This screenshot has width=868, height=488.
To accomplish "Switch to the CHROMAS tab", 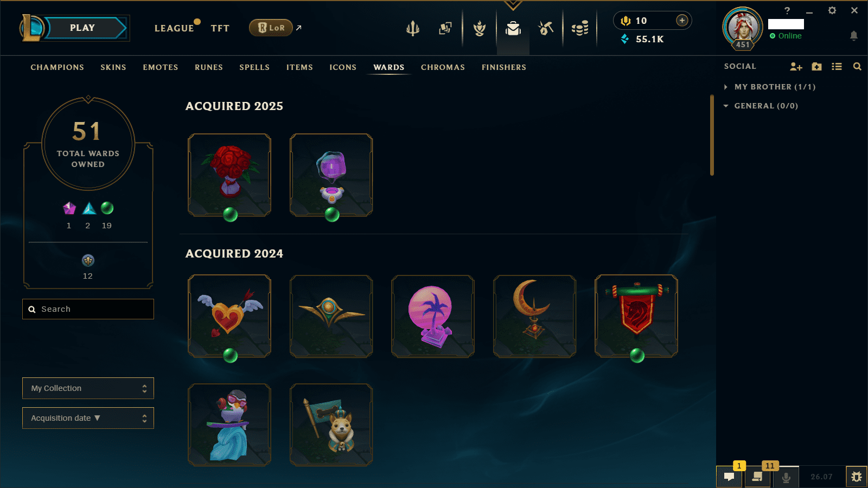I will [443, 67].
